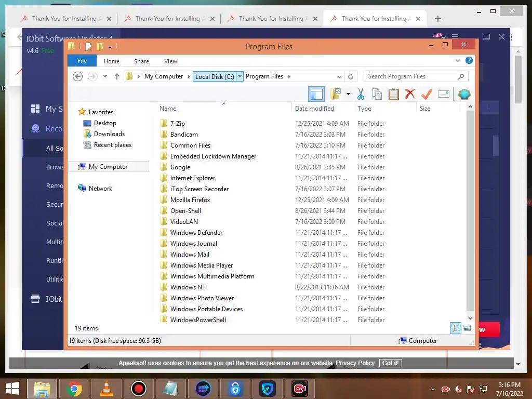Open IObit Software Updater menu icon
This screenshot has width=532, height=399.
click(x=455, y=36)
